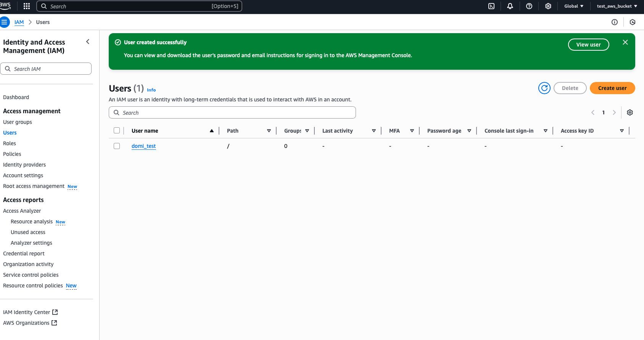
Task: Click the Info link beside Users
Action: 151,90
